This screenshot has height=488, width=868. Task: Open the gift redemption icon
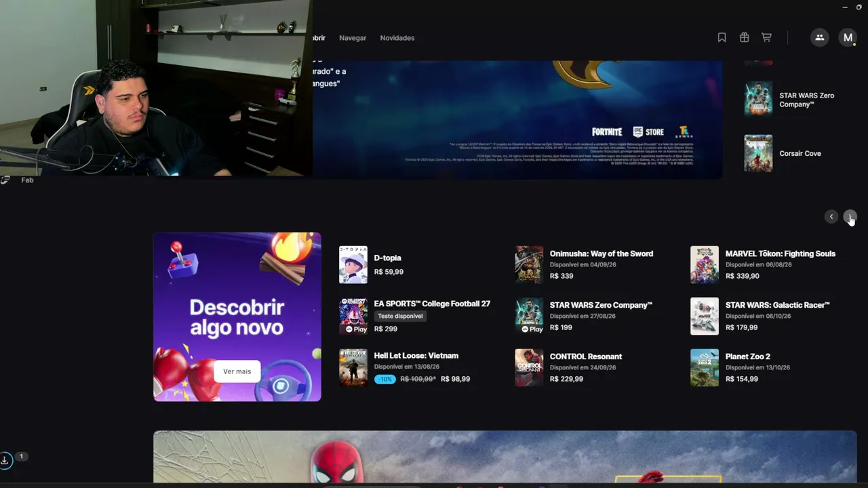click(744, 38)
